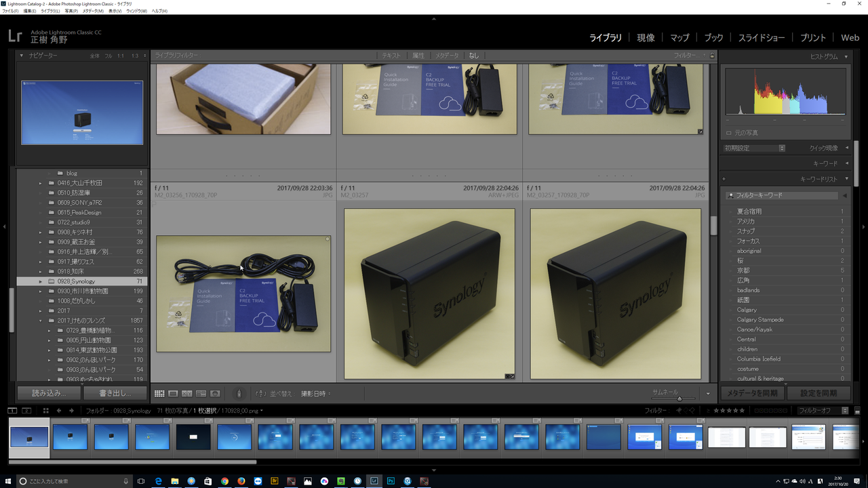Set navigator zoom to 1:1
868x488 pixels.
[121, 56]
